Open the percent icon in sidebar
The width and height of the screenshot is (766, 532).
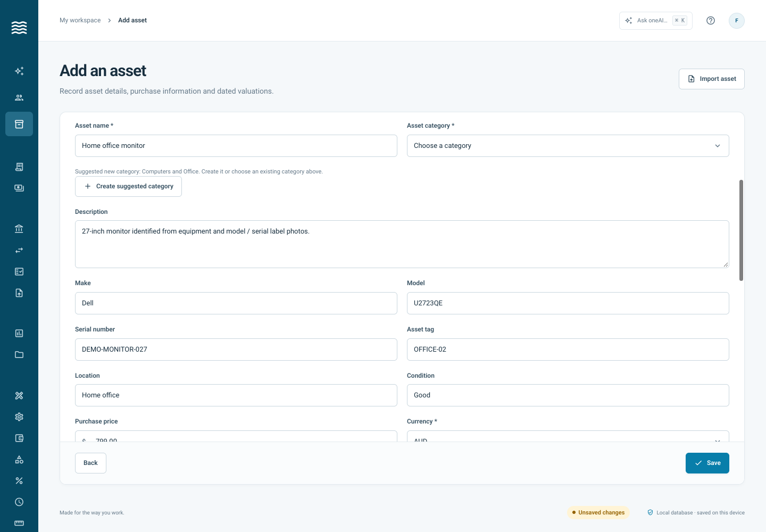coord(19,480)
